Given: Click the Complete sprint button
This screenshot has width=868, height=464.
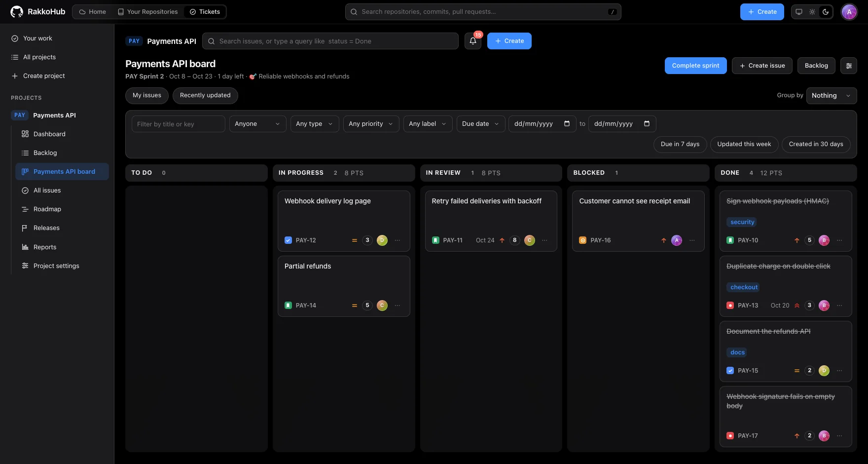Looking at the screenshot, I should pyautogui.click(x=696, y=66).
